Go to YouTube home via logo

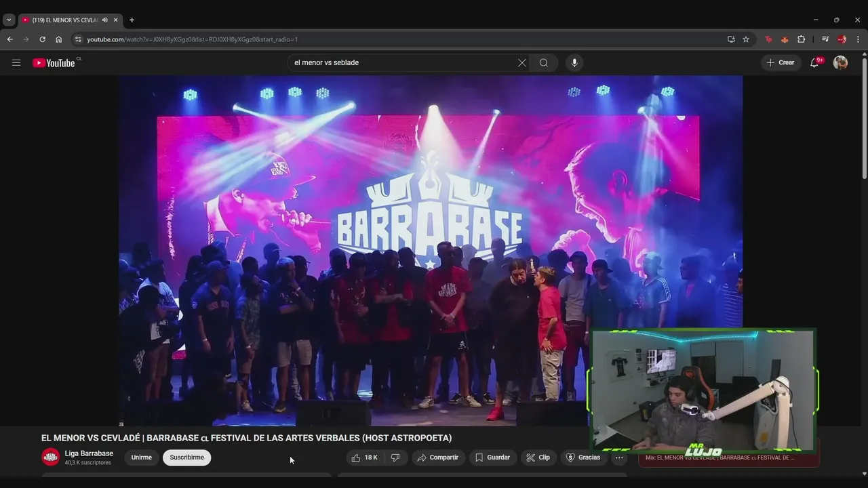[x=54, y=62]
